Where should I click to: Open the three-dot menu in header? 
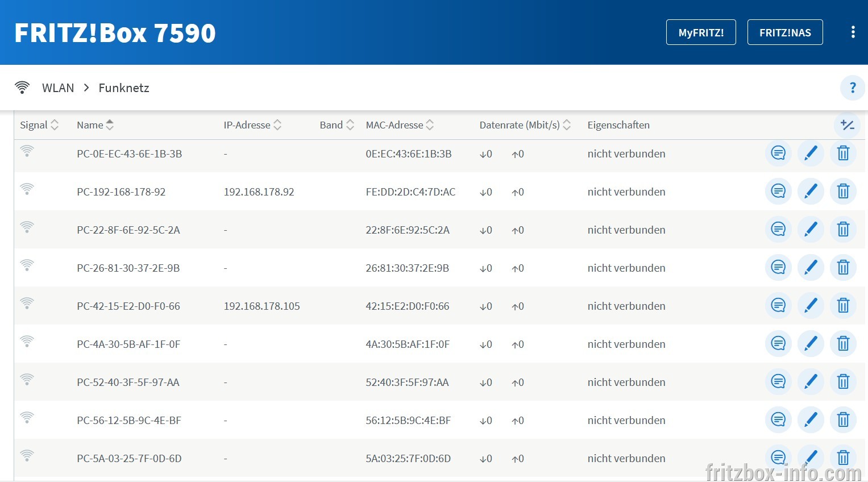(x=853, y=32)
